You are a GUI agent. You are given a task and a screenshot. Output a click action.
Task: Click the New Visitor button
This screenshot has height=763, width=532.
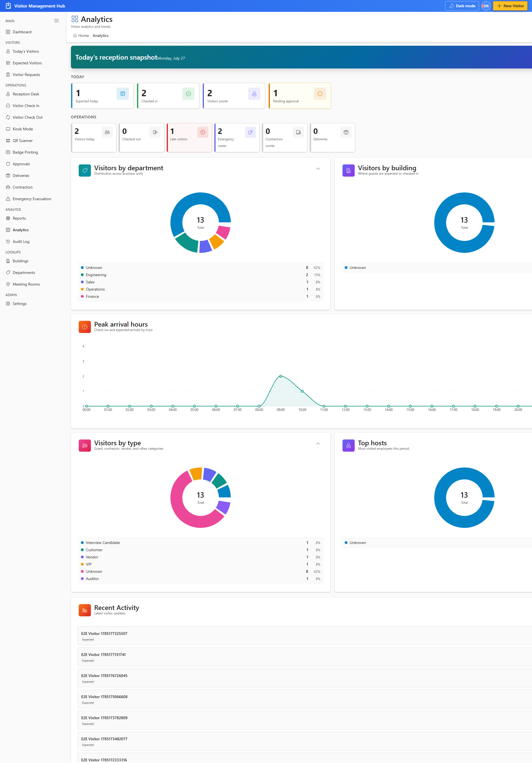510,6
